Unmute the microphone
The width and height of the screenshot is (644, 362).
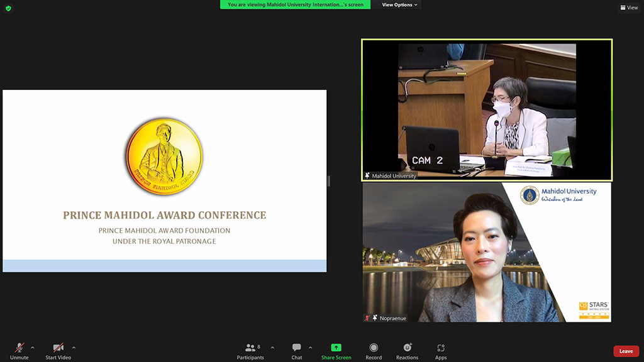pos(19,348)
